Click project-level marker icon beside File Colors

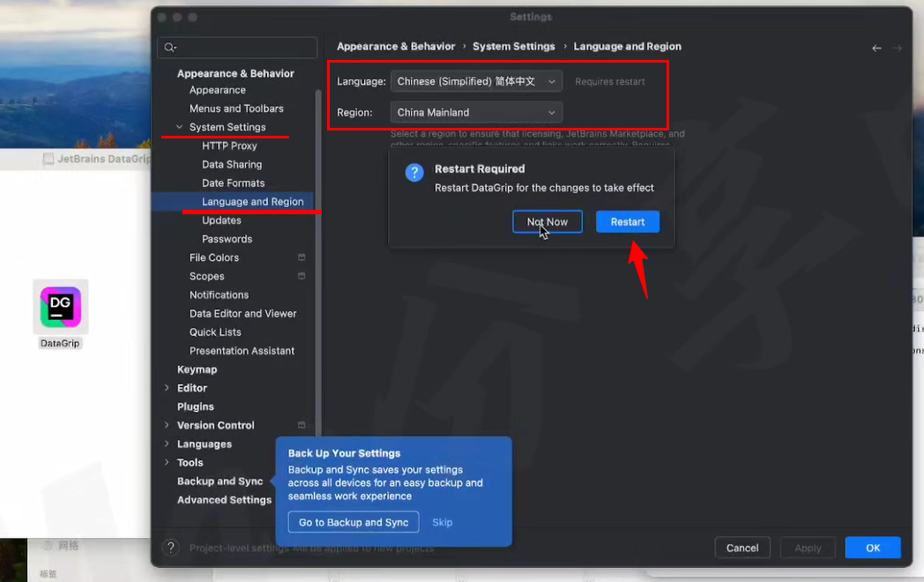(302, 257)
